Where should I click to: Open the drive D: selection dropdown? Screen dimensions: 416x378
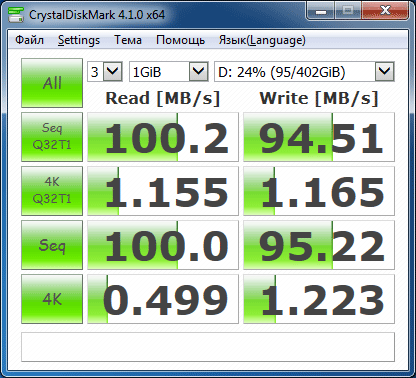304,71
